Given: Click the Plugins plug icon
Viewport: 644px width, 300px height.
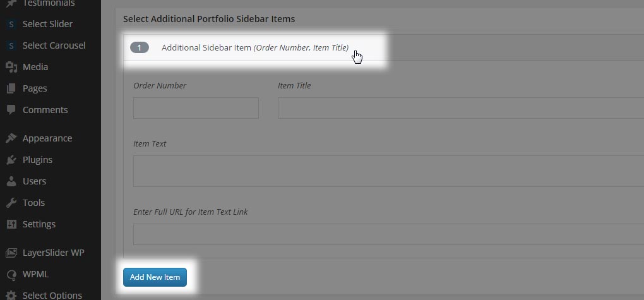Looking at the screenshot, I should (11, 160).
